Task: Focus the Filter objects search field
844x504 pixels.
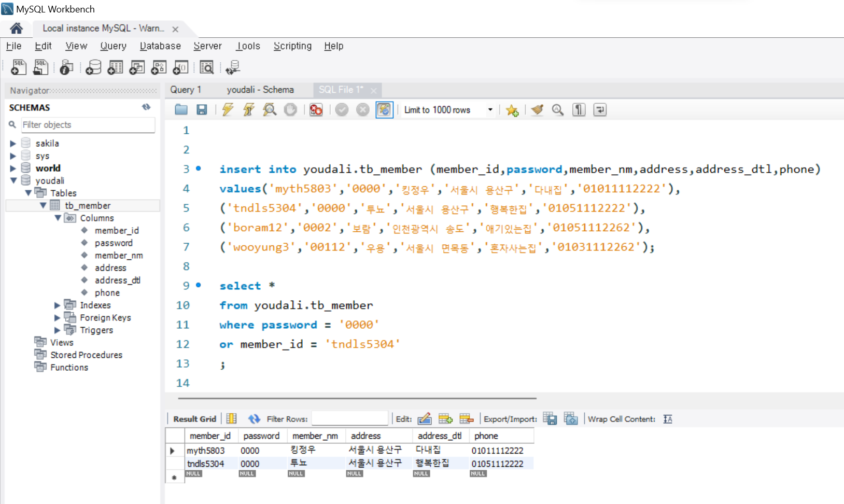Action: click(x=88, y=124)
